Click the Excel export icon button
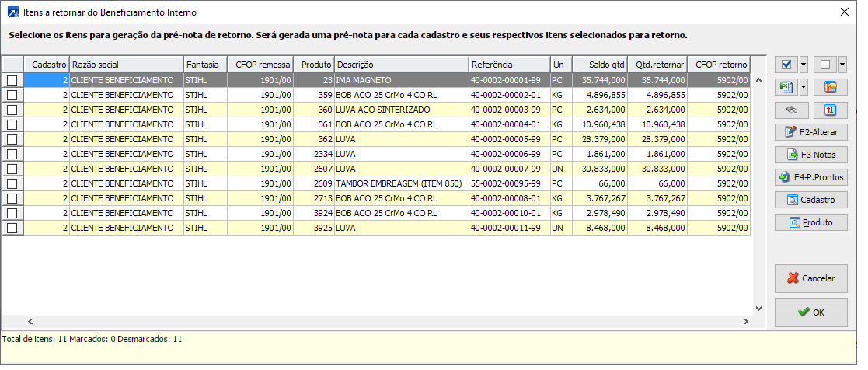The width and height of the screenshot is (868, 370). [786, 87]
